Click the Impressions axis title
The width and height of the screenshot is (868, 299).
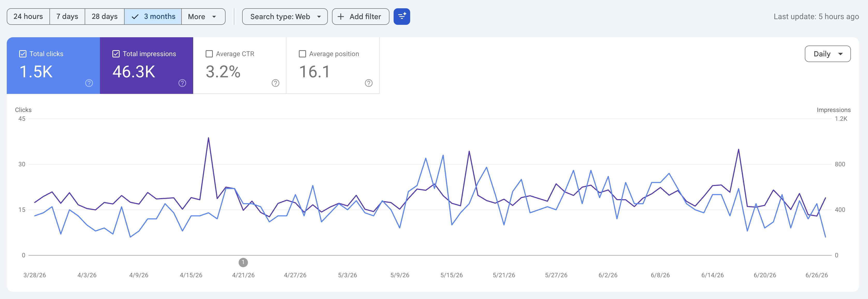[834, 110]
